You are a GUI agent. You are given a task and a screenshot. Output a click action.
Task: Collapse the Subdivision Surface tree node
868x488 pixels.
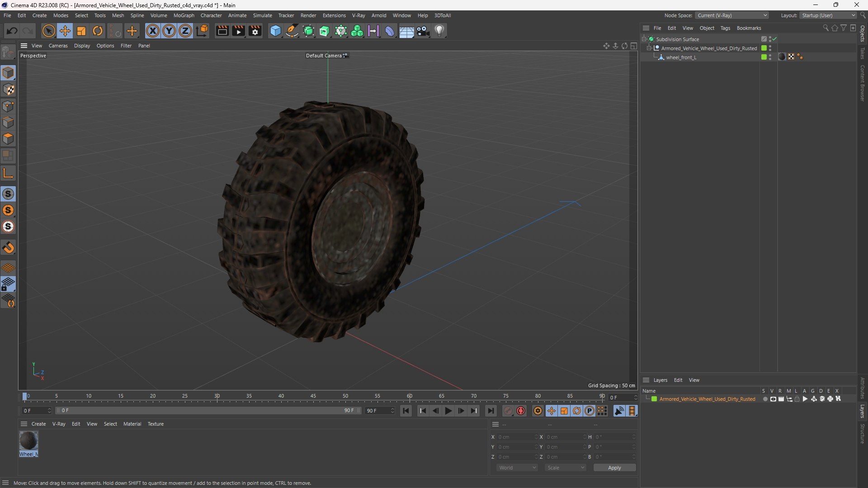point(644,39)
